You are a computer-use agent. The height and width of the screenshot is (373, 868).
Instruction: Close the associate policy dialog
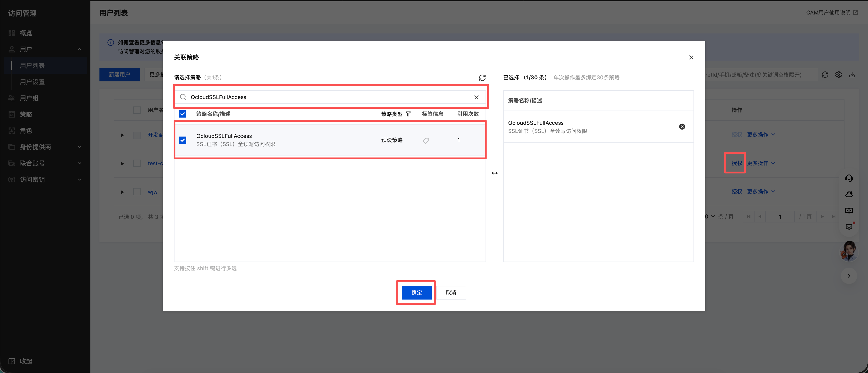pyautogui.click(x=691, y=57)
